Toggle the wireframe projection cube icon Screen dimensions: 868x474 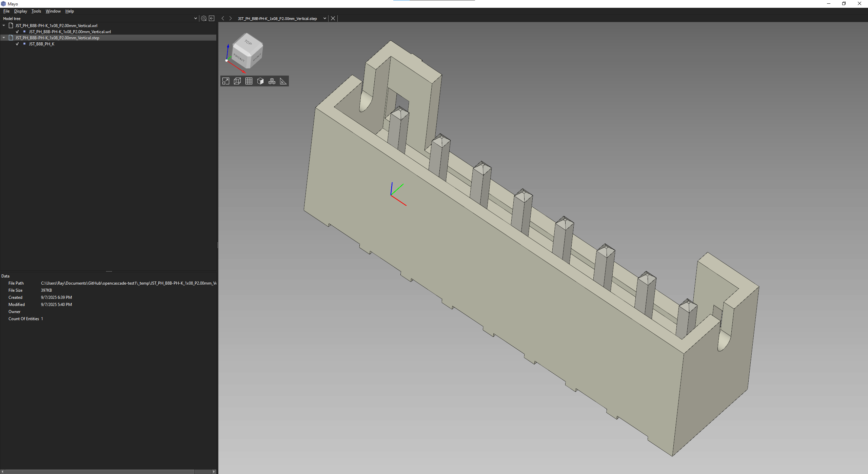[237, 81]
